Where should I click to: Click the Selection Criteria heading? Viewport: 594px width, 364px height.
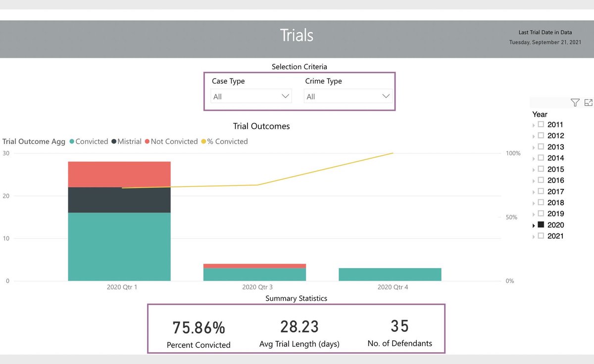coord(299,66)
